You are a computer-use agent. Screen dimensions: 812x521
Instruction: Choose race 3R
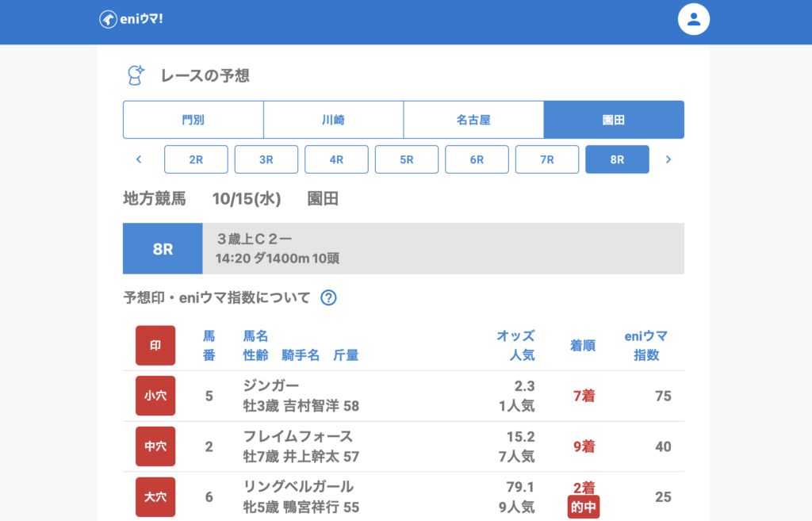click(x=266, y=159)
